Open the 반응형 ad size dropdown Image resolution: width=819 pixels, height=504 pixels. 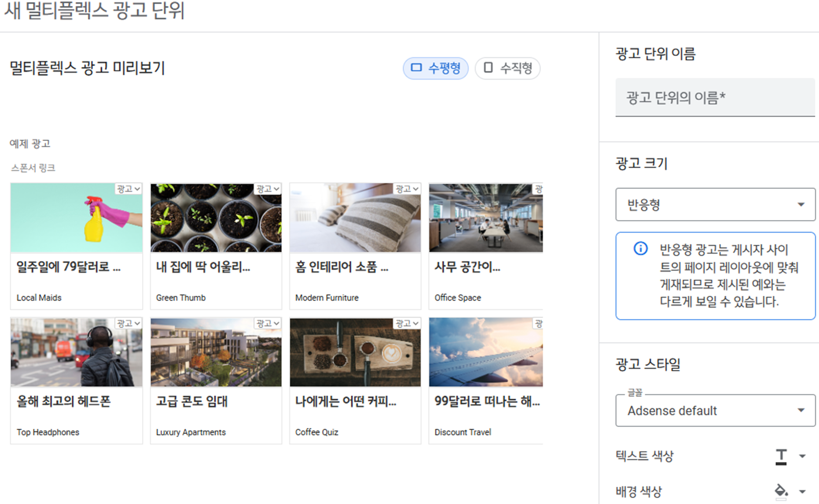click(715, 204)
